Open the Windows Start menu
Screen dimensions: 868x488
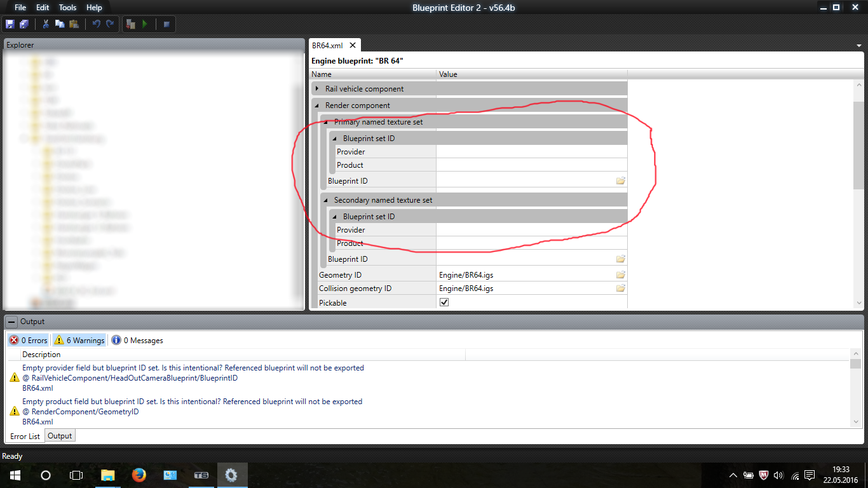coord(15,475)
